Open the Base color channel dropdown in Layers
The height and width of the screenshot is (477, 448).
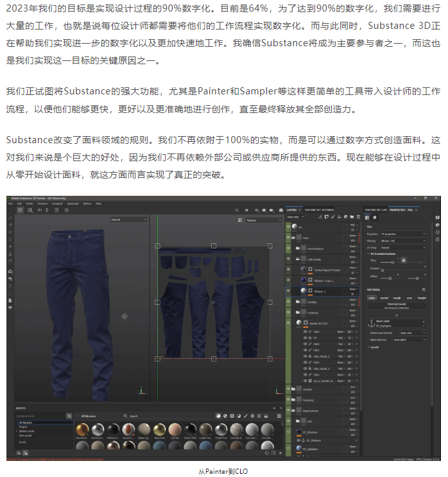pos(295,217)
